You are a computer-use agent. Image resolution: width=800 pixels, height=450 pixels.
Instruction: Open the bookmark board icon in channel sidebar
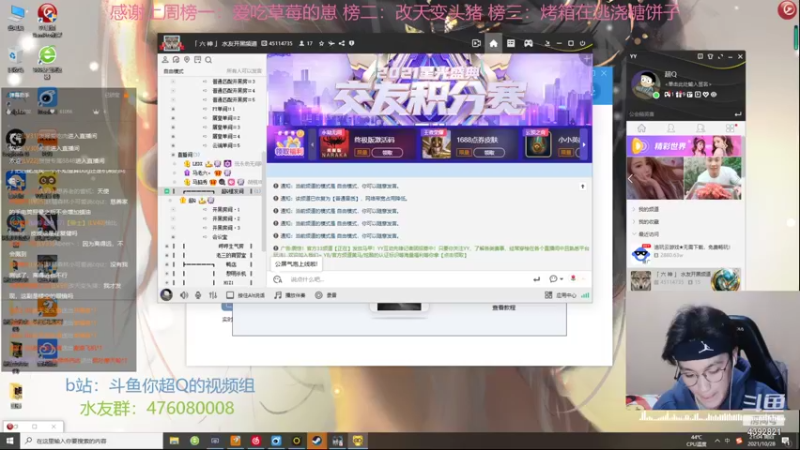click(x=197, y=60)
